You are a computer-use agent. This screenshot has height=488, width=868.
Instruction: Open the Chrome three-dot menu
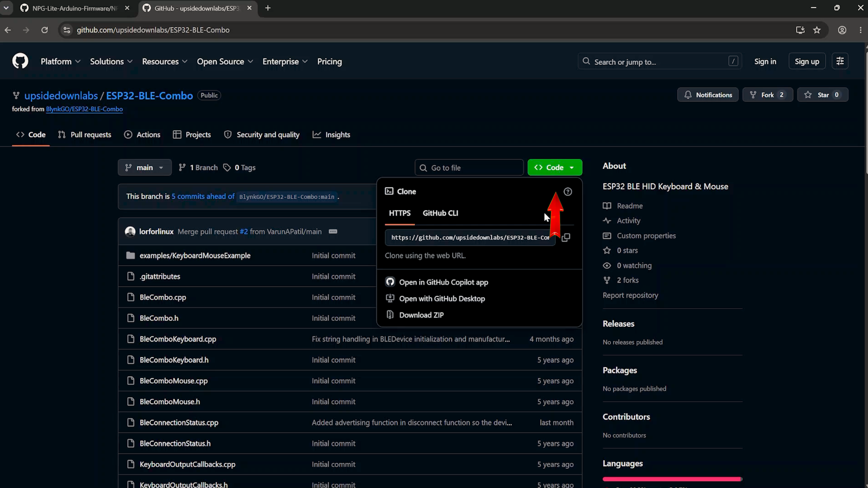click(860, 30)
